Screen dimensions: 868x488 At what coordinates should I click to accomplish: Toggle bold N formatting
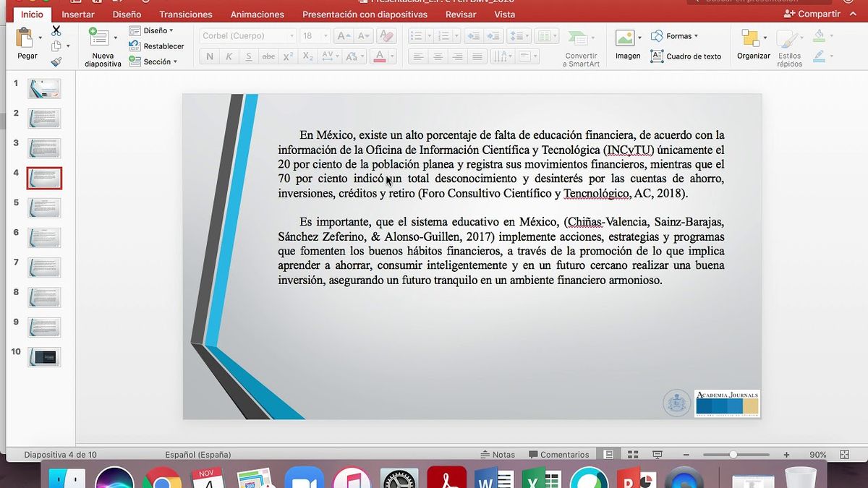point(210,56)
